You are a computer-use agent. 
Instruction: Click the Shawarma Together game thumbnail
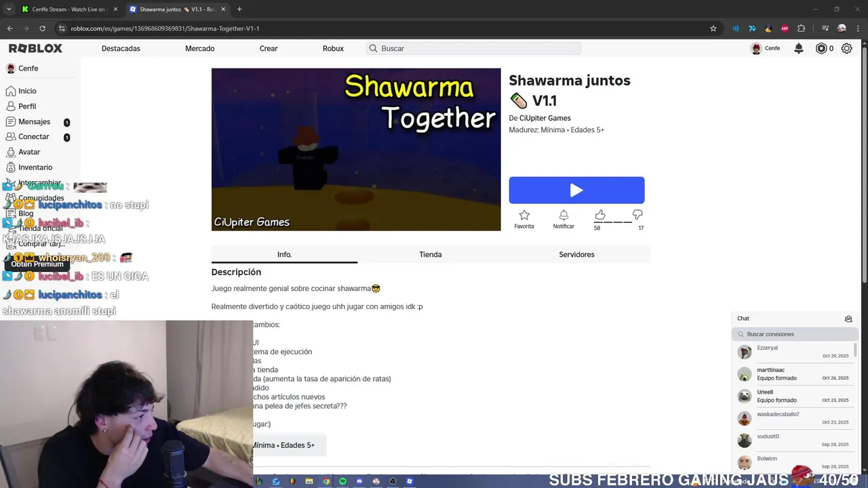pos(356,149)
